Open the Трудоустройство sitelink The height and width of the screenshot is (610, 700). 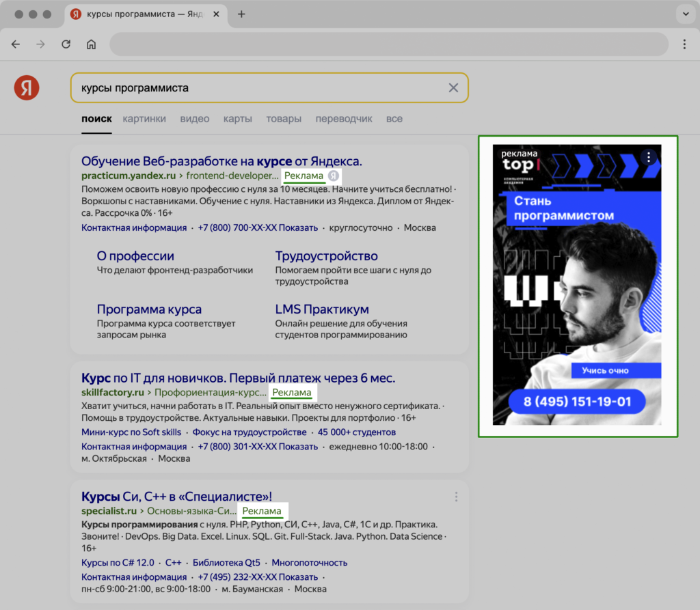[x=326, y=256]
